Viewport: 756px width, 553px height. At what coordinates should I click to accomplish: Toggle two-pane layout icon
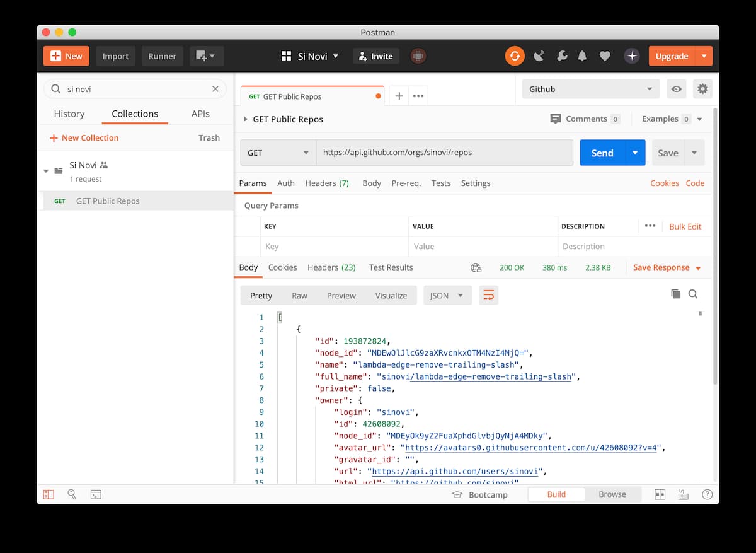coord(660,494)
